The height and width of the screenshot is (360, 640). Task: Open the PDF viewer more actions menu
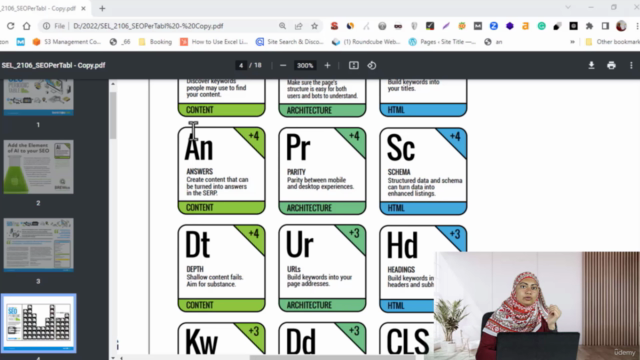[631, 65]
